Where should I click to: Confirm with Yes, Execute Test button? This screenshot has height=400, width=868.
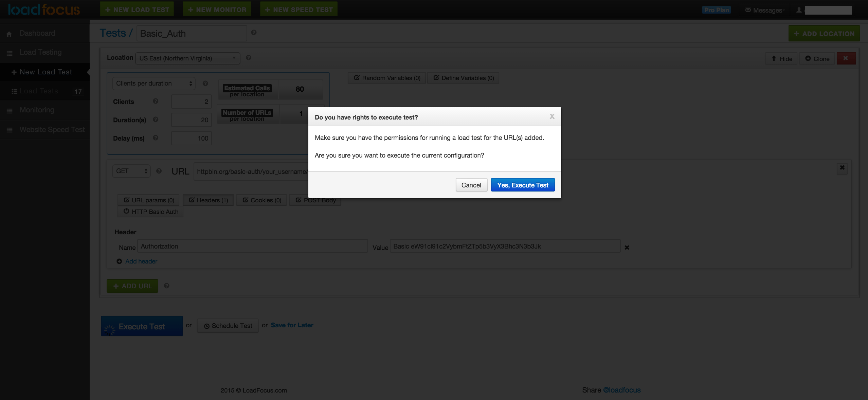tap(522, 184)
